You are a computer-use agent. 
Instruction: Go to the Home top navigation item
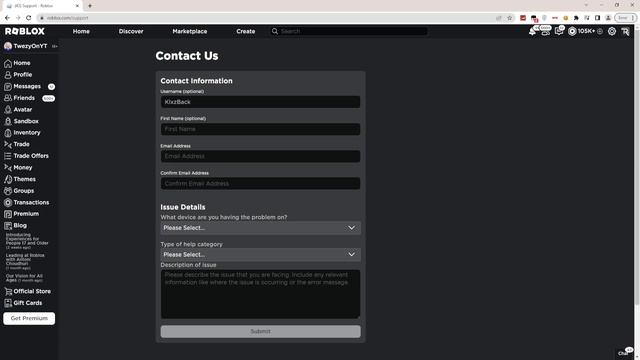tap(81, 31)
